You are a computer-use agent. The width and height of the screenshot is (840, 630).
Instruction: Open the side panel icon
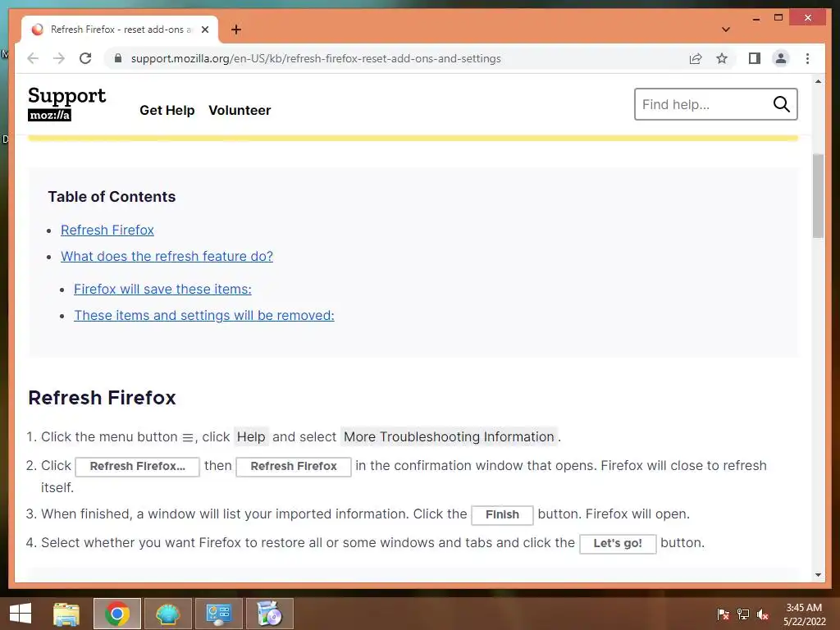click(x=755, y=58)
